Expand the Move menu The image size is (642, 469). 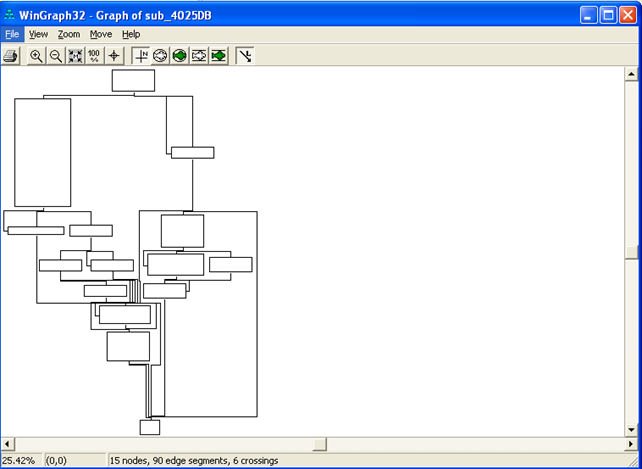click(x=100, y=34)
